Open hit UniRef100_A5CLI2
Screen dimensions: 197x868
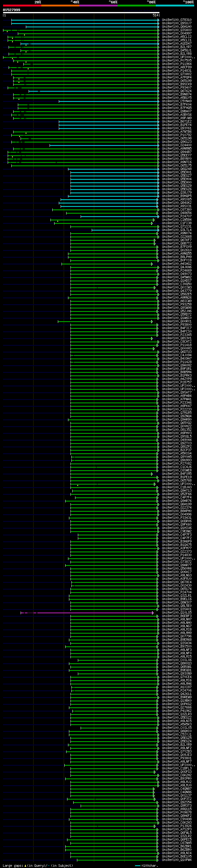click(177, 37)
